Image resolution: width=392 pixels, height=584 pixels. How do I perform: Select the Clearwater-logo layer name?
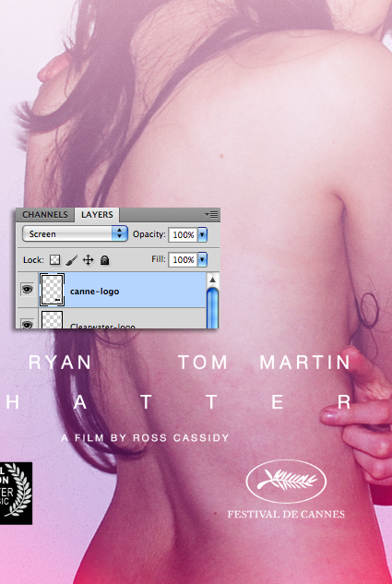[x=102, y=326]
